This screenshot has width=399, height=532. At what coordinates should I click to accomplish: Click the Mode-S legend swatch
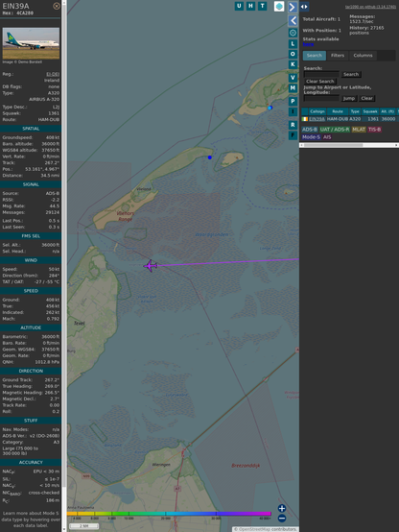tap(311, 137)
